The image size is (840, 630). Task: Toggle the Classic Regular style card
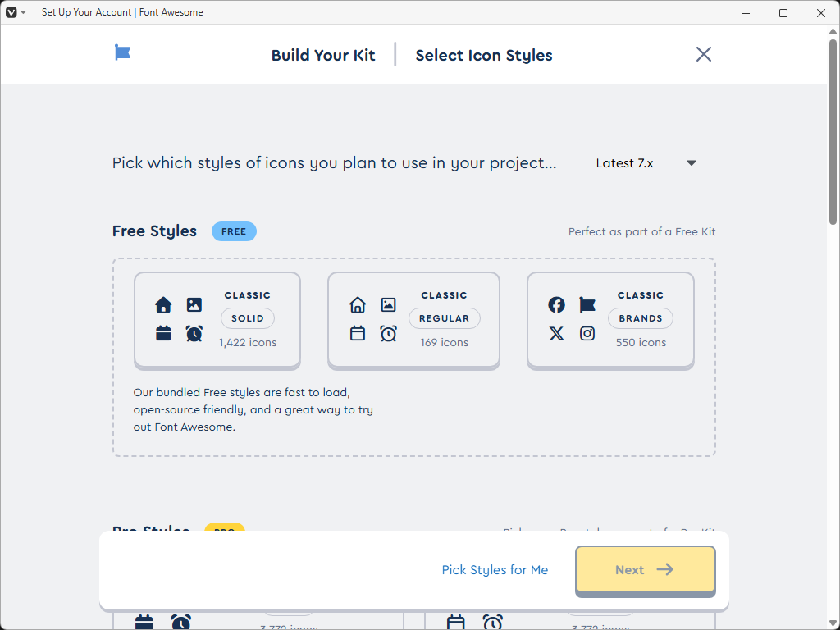click(413, 319)
